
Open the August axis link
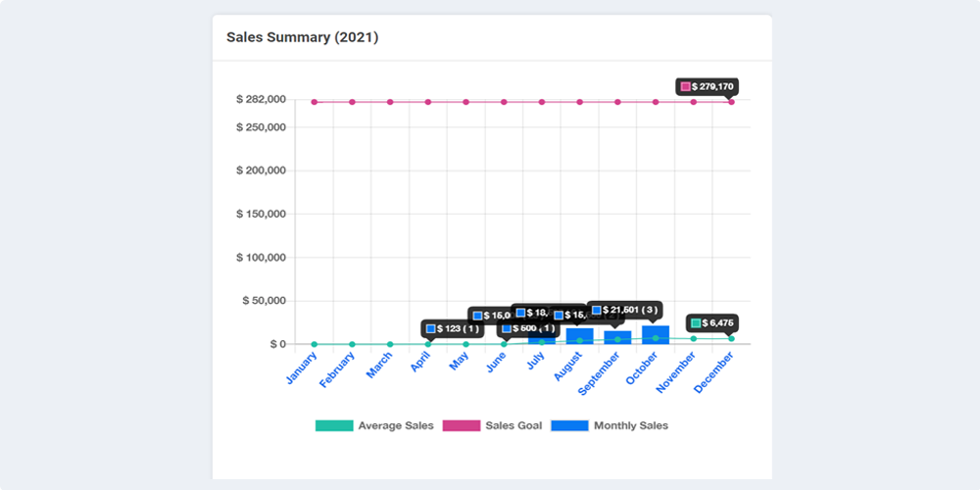[568, 367]
